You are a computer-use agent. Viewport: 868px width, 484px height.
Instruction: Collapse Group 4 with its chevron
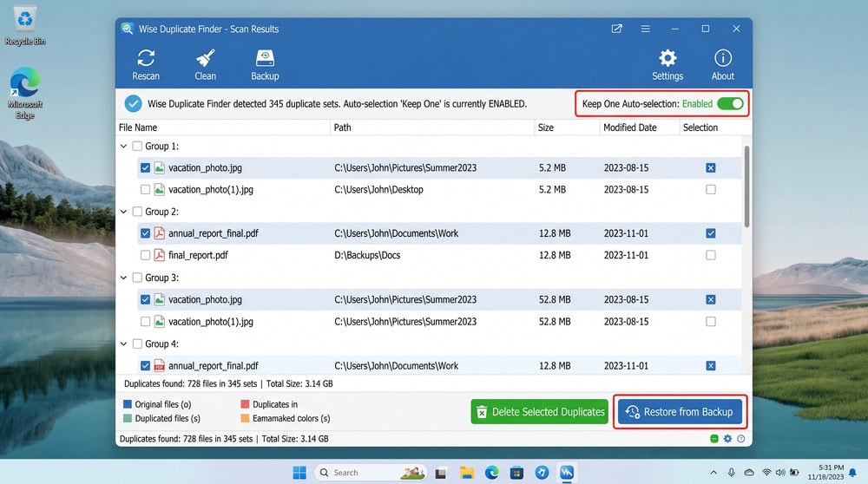pos(123,344)
